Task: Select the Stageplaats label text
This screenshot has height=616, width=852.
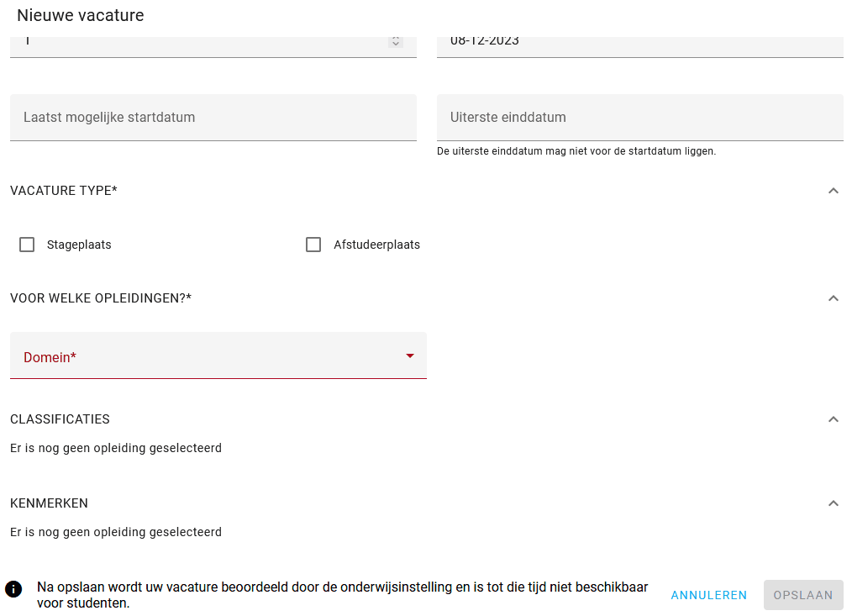Action: point(79,245)
